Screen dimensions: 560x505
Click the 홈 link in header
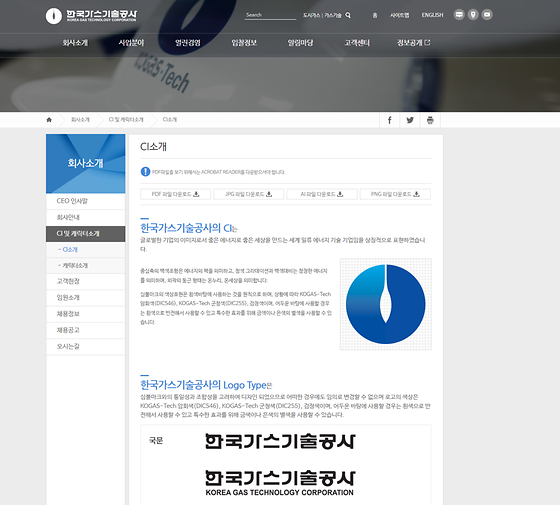point(375,15)
